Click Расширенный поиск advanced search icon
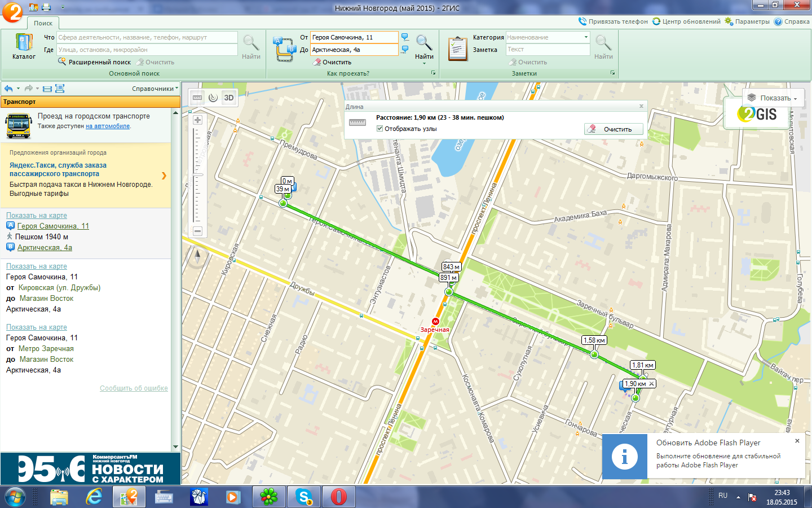 click(x=62, y=62)
